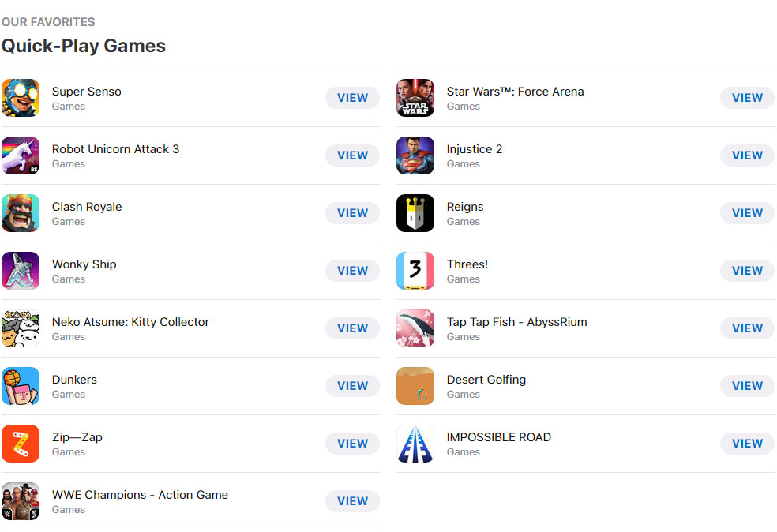
Task: Open the Threes! number icon
Action: coord(415,271)
